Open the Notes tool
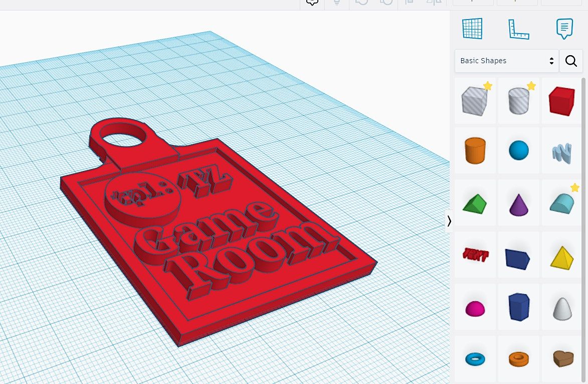Screen dimensions: 588x384 click(564, 29)
